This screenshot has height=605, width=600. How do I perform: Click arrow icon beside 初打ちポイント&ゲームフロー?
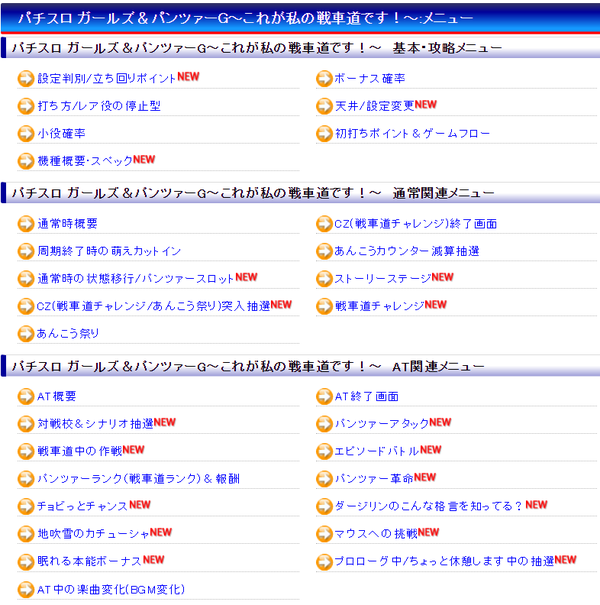tap(324, 134)
